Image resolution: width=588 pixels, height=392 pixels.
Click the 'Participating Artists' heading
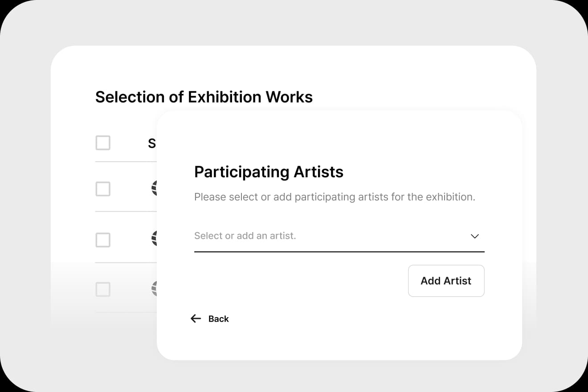[x=269, y=172]
